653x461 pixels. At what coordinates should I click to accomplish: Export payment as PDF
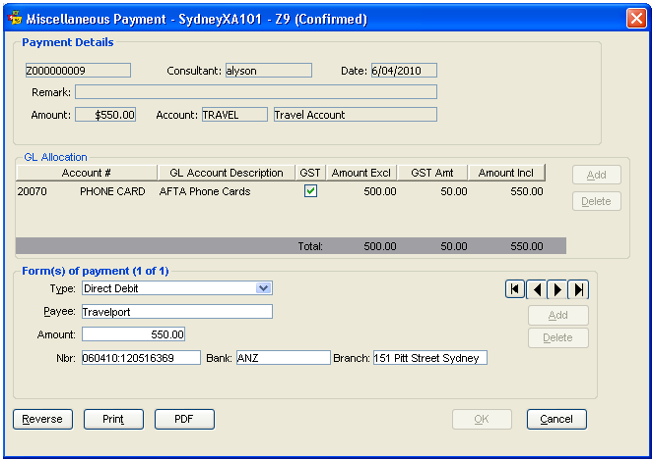pyautogui.click(x=184, y=419)
